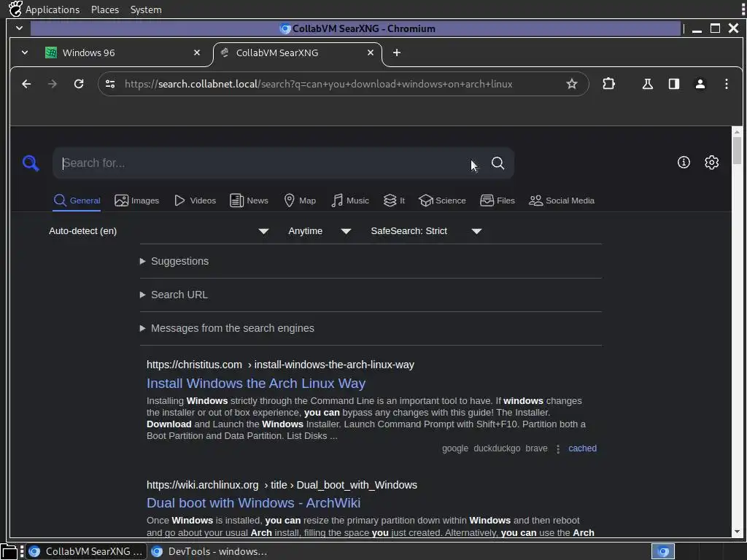
Task: Open the System menu
Action: pyautogui.click(x=146, y=9)
